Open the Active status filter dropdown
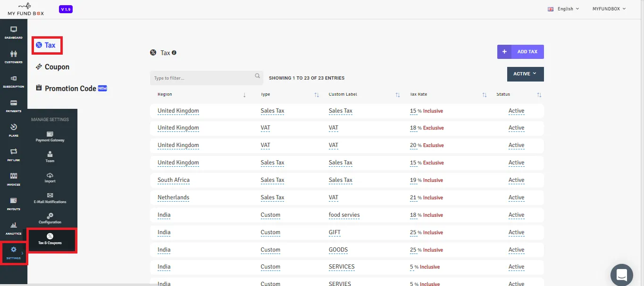Viewport: 644px width, 286px height. (x=525, y=74)
